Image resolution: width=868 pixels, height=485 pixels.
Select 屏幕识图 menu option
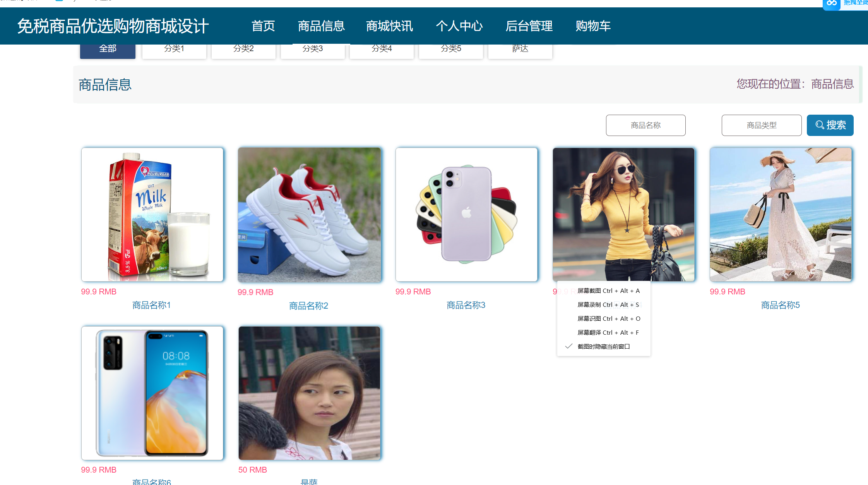click(608, 318)
